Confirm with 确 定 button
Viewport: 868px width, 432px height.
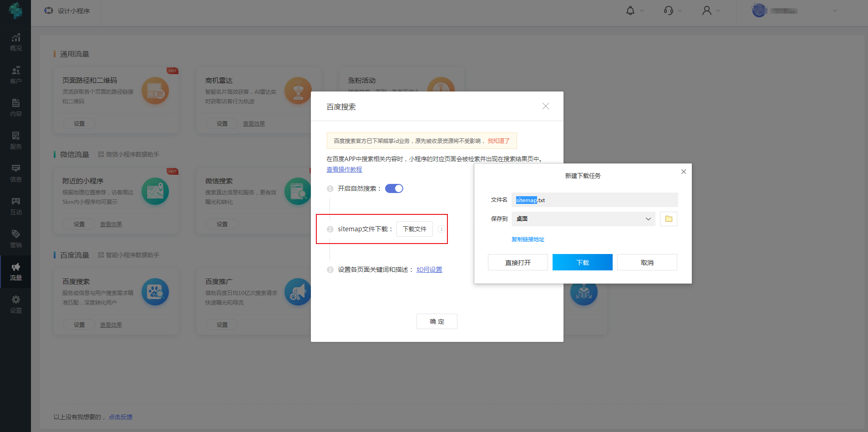click(437, 321)
